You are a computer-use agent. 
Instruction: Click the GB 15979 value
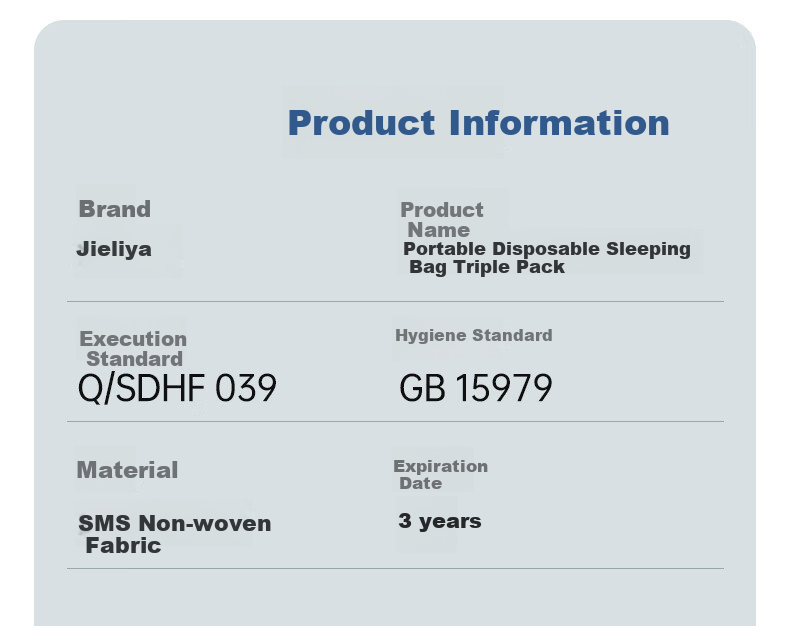pos(476,388)
